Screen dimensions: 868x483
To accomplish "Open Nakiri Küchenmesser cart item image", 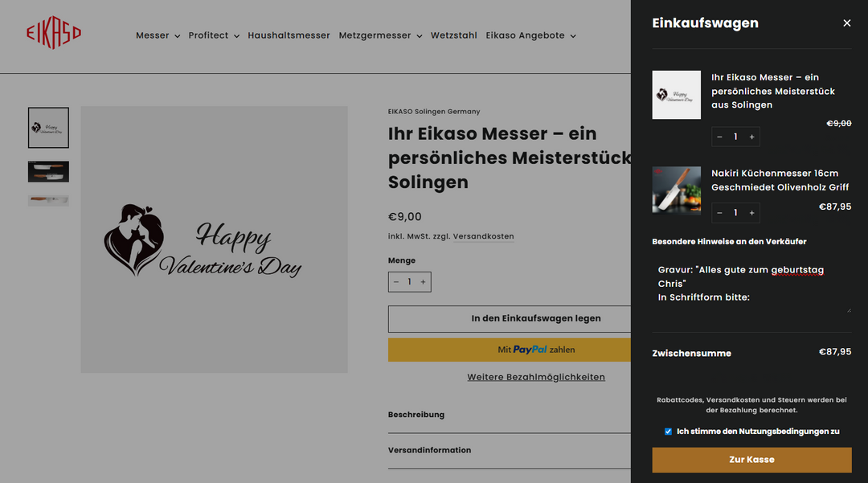I will [x=676, y=190].
